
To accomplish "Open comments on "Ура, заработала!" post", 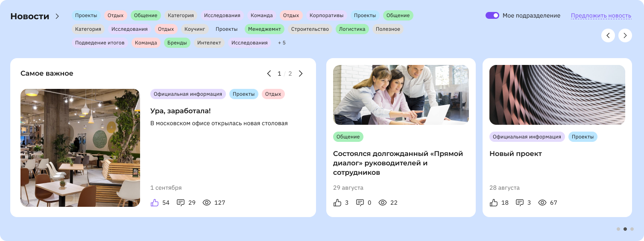I will coord(181,203).
